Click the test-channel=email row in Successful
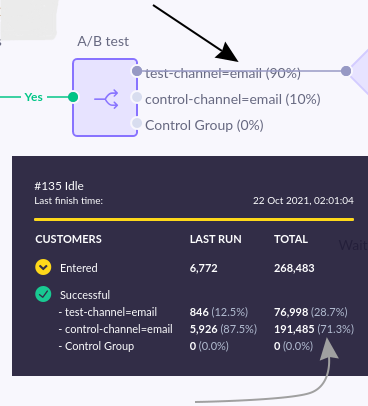 [x=108, y=312]
